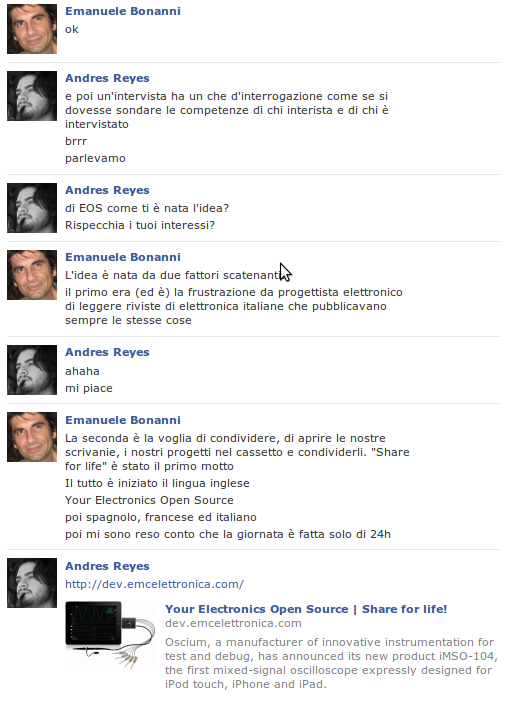Click Emanuele Bonanni's avatar beside "L'idea è nata"
Image resolution: width=514 pixels, height=701 pixels.
(x=32, y=275)
